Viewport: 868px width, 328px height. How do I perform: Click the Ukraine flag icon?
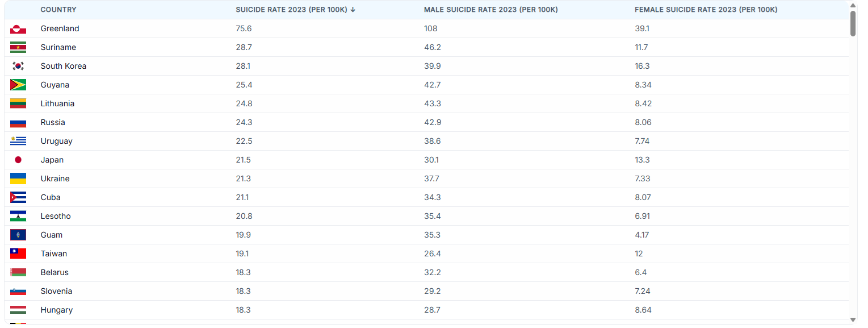click(x=18, y=179)
